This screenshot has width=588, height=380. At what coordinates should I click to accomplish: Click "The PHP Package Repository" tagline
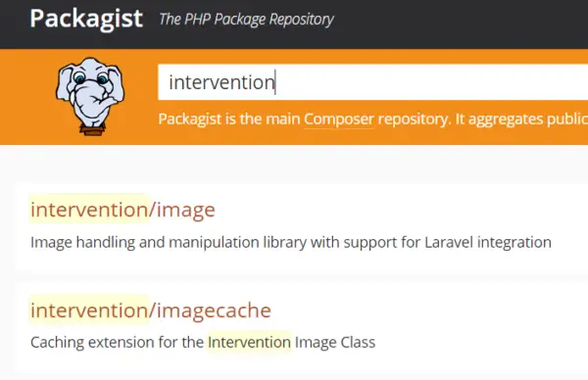[246, 20]
